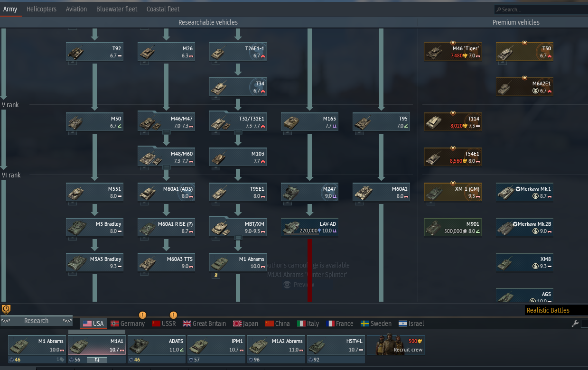This screenshot has height=370, width=588.
Task: Select the M60A1 RISE (P) tank
Action: tap(166, 227)
